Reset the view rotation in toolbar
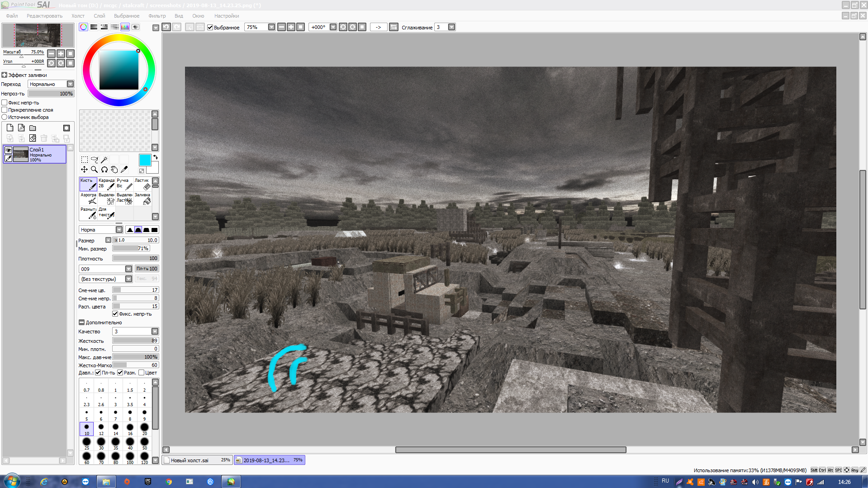The height and width of the screenshot is (488, 868). click(362, 27)
